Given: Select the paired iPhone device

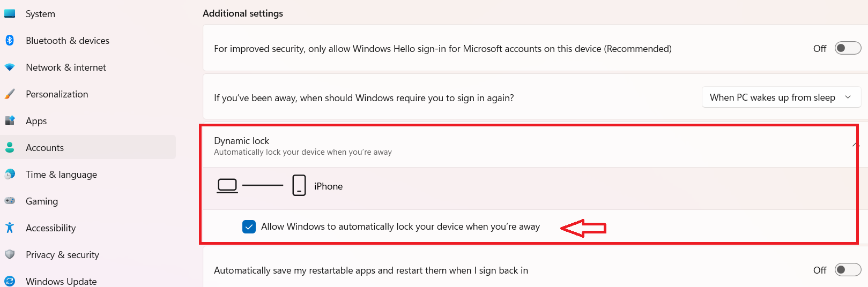Looking at the screenshot, I should [328, 186].
